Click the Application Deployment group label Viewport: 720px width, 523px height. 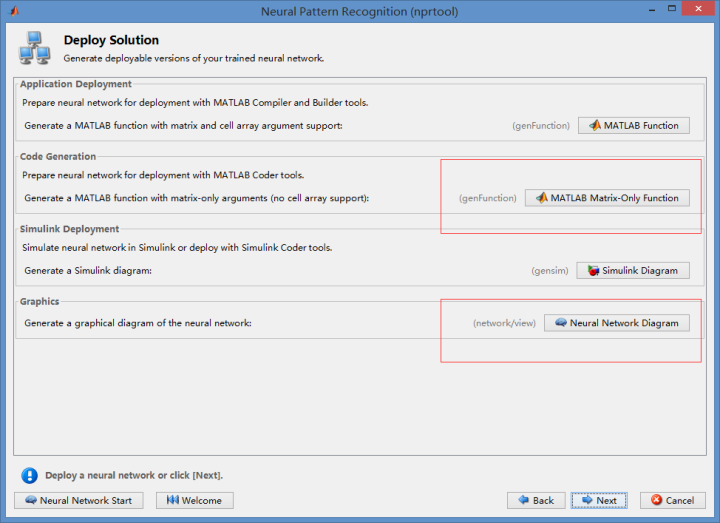click(x=76, y=84)
